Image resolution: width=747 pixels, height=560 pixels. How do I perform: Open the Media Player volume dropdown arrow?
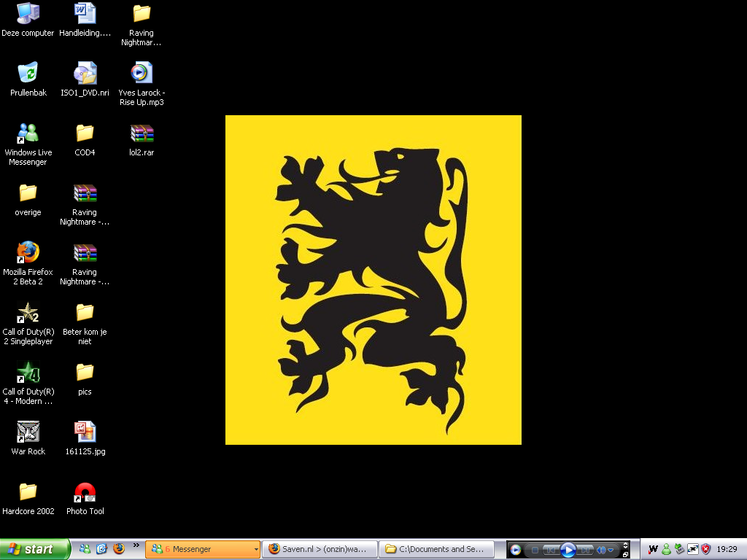point(611,550)
